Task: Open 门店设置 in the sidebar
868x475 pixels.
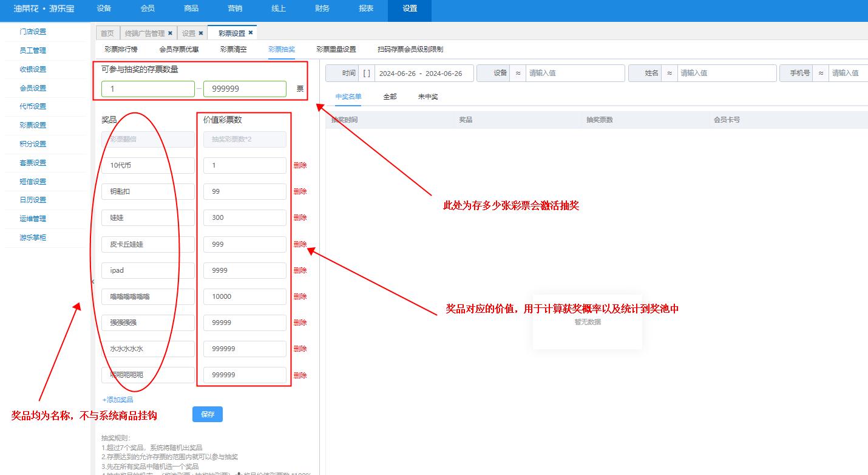Action: 33,32
